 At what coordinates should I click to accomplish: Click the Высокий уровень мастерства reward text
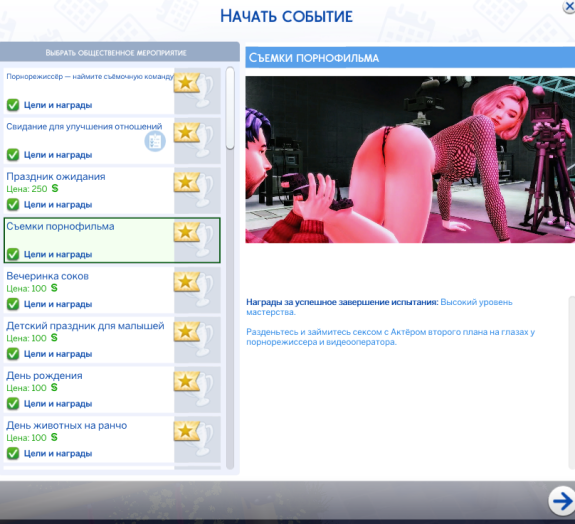379,307
